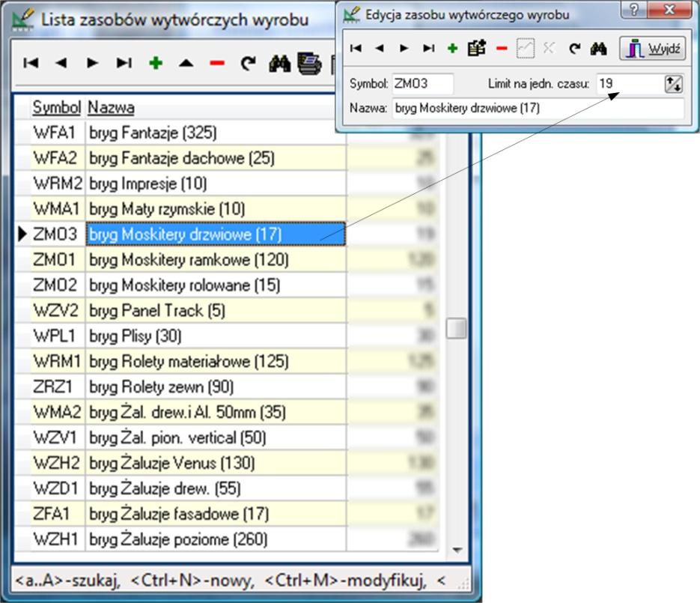Image resolution: width=700 pixels, height=603 pixels.
Task: Go to first record in list window
Action: tap(31, 63)
